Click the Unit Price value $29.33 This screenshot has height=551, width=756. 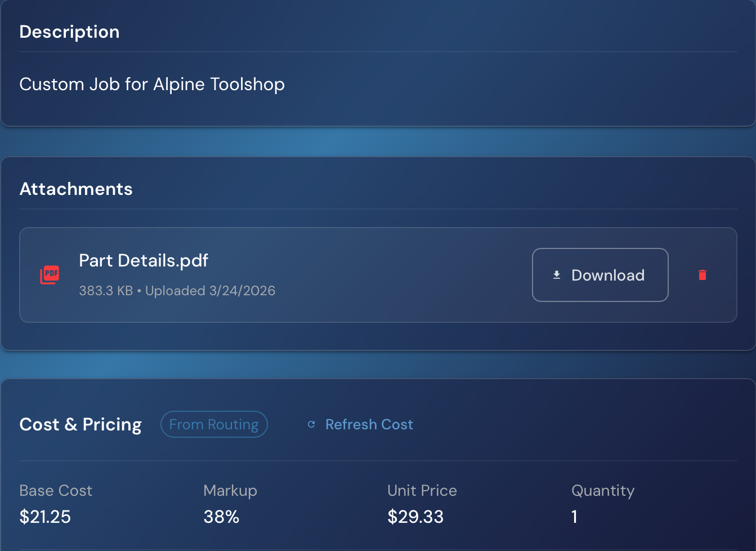click(x=415, y=517)
